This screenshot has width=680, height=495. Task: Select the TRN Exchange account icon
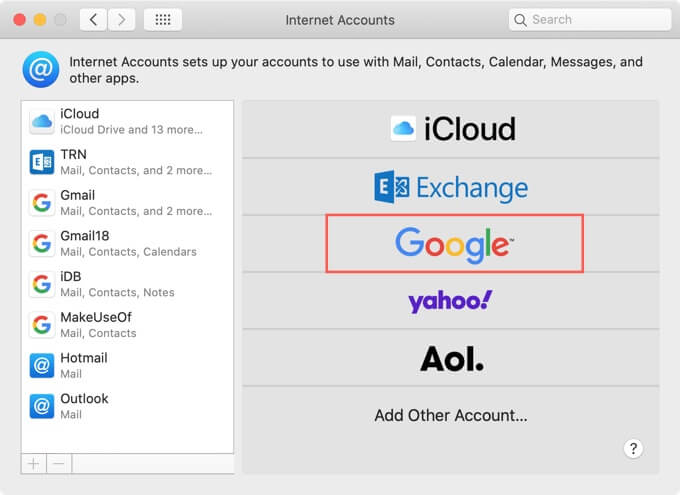(x=42, y=162)
